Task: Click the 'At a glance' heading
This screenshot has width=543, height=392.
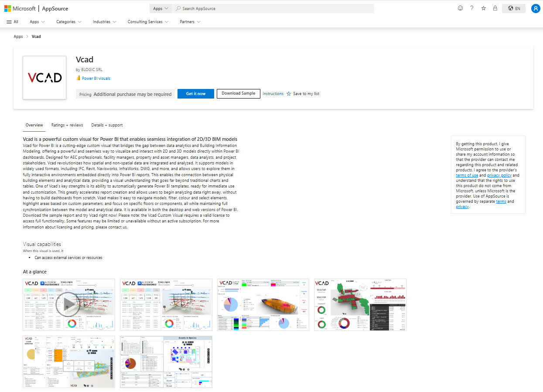Action: (x=34, y=272)
